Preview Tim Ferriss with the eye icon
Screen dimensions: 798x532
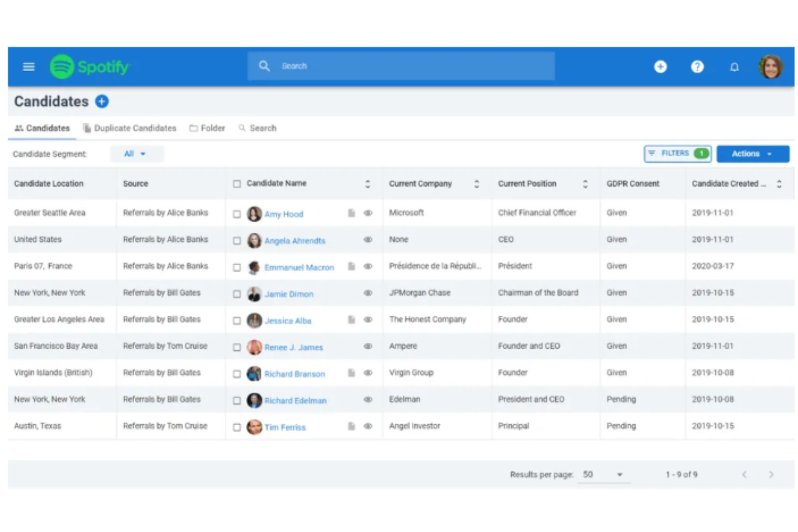368,426
